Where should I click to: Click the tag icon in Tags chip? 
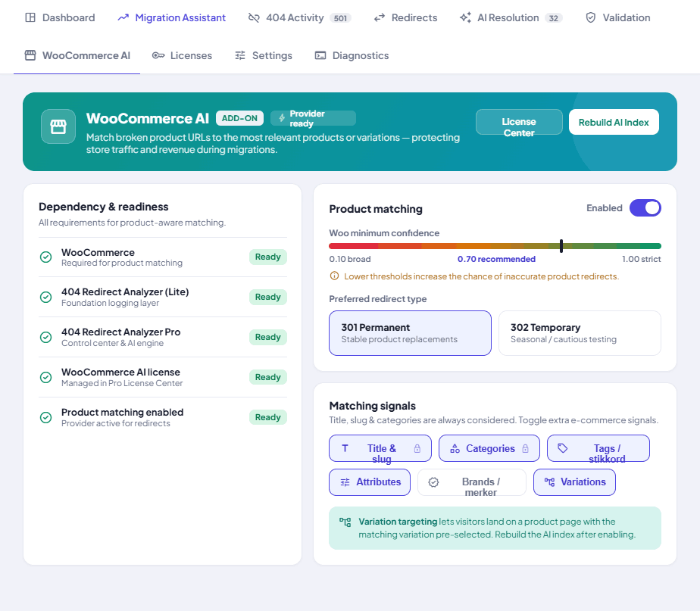pyautogui.click(x=562, y=448)
